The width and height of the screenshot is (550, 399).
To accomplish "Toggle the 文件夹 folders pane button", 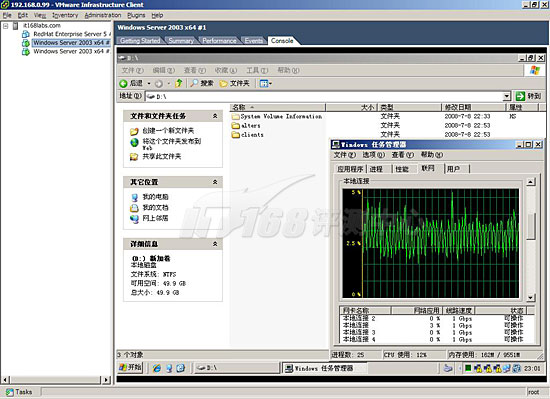I will 234,83.
